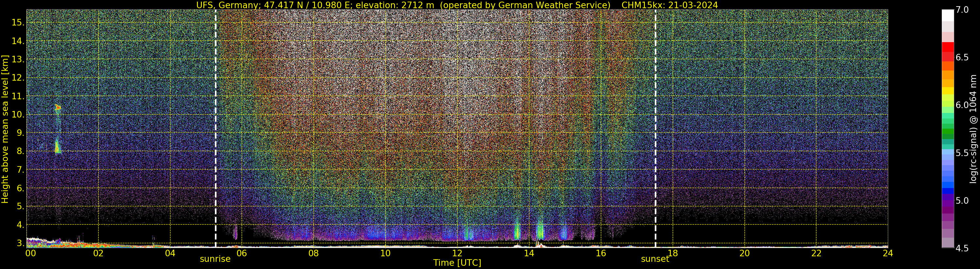The image size is (980, 269).
Task: Click the '06' time tick label
Action: tap(242, 253)
